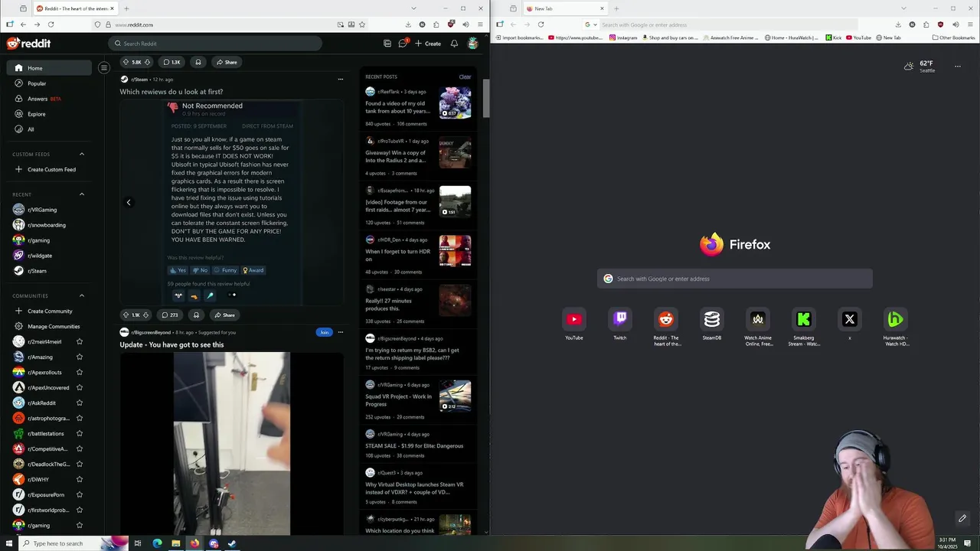Collapse Reddit sidebar with hamburger circle button
The image size is (980, 551).
104,68
